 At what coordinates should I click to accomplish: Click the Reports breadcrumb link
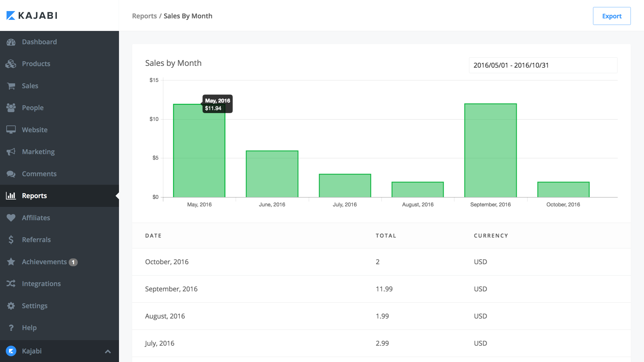[x=144, y=16]
